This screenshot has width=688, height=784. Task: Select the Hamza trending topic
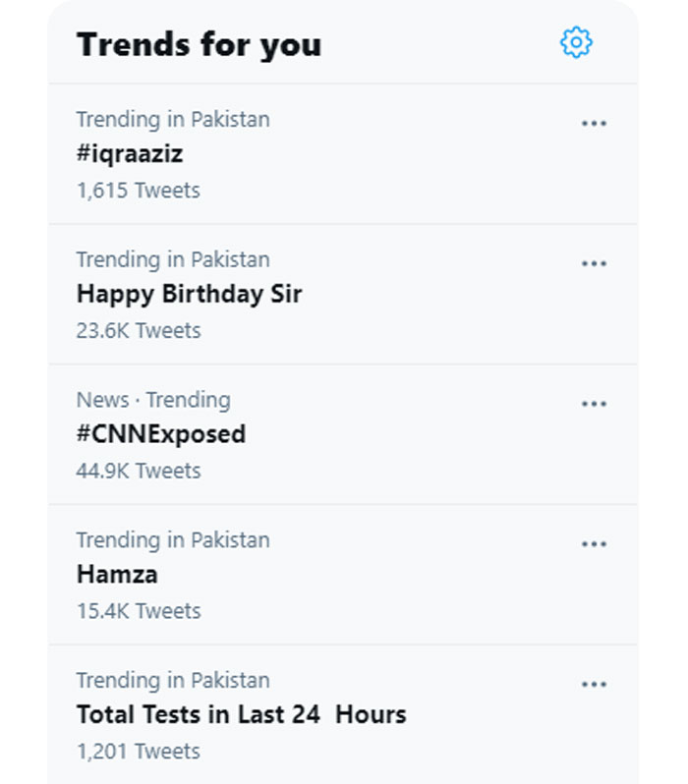117,575
